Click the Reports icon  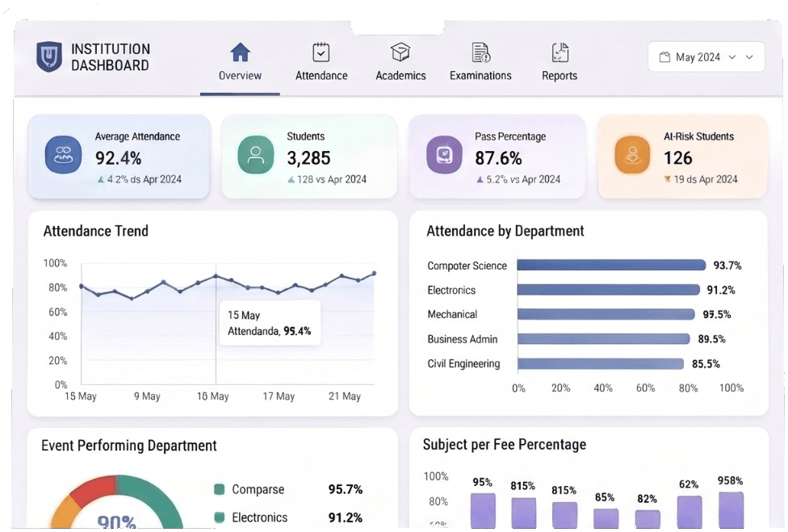pos(560,52)
